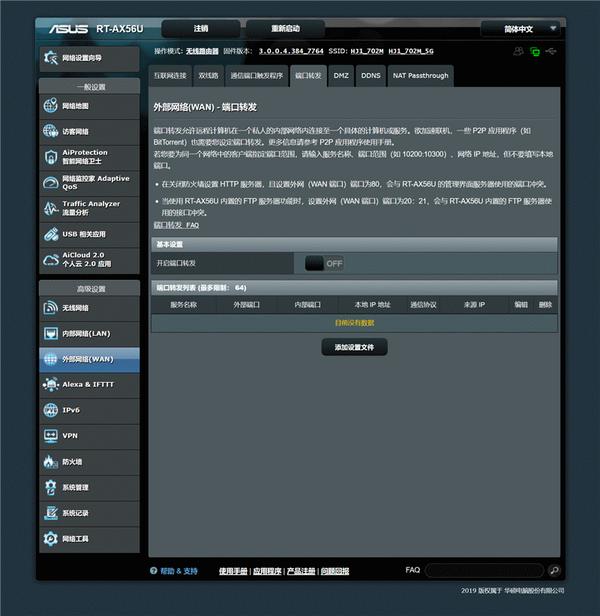This screenshot has width=600, height=616.
Task: Open USB 相关应用 icon
Action: [x=51, y=234]
